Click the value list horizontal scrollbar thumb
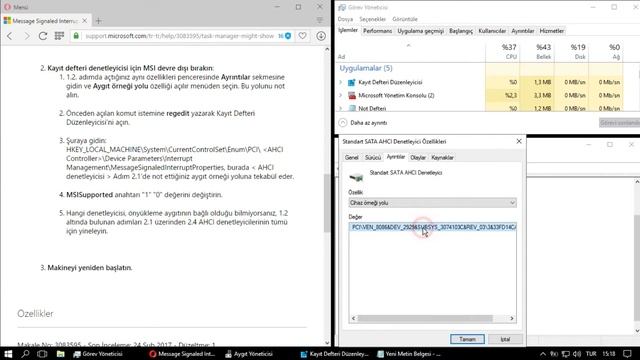 pos(425,318)
